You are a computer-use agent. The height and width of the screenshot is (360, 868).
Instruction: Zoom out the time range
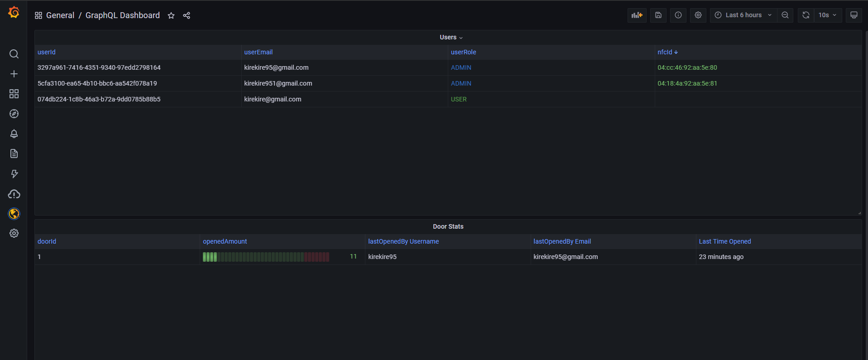(x=785, y=15)
